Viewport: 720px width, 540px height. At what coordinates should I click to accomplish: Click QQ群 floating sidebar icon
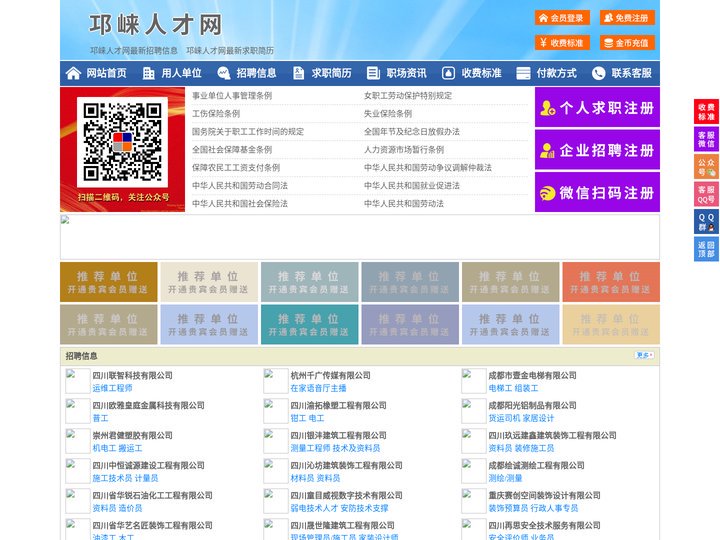click(x=706, y=222)
